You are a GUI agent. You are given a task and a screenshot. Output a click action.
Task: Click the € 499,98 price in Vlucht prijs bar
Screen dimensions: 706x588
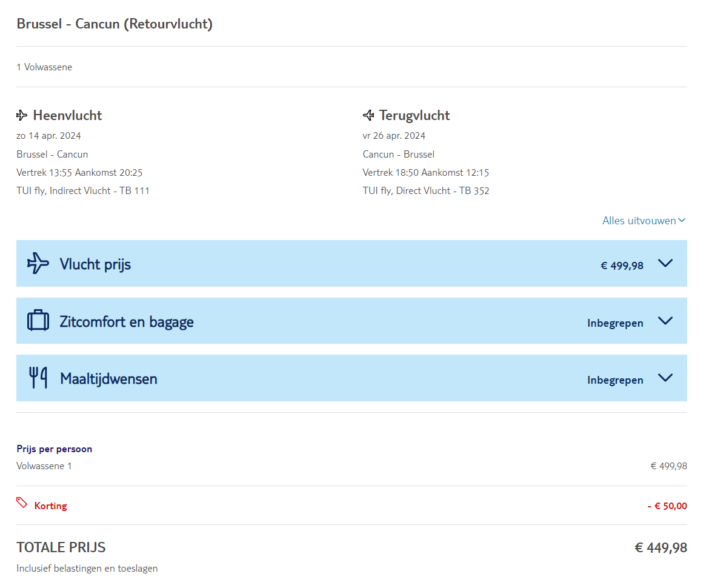tap(622, 266)
